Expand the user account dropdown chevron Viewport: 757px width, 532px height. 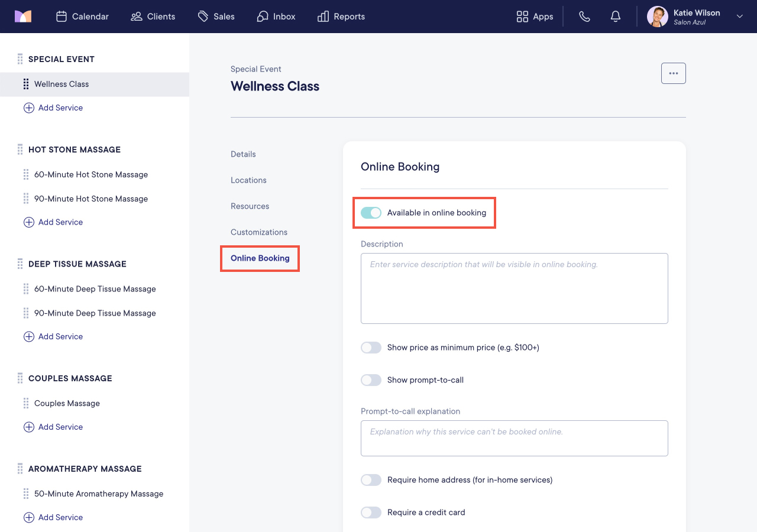[740, 17]
